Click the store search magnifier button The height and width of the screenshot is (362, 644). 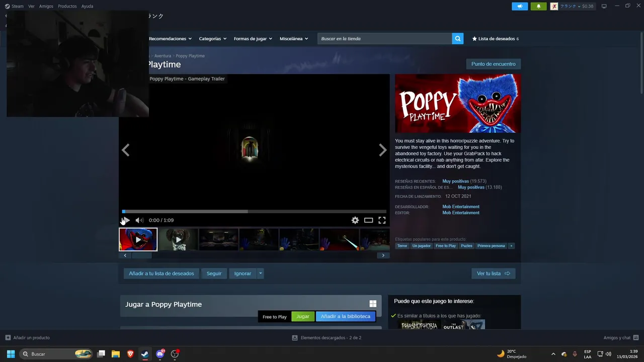457,39
